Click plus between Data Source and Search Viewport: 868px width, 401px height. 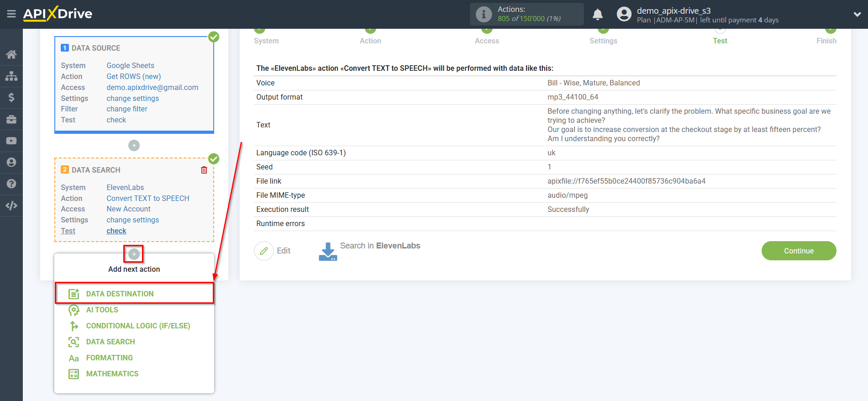click(x=134, y=145)
